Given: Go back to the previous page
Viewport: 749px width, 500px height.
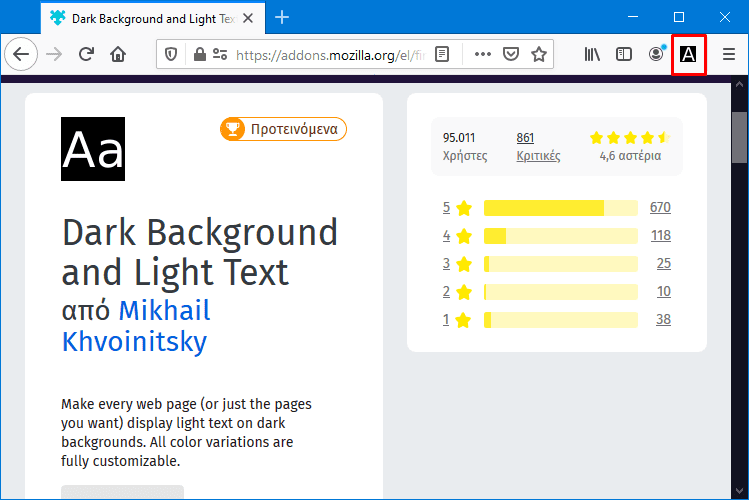Looking at the screenshot, I should tap(21, 54).
